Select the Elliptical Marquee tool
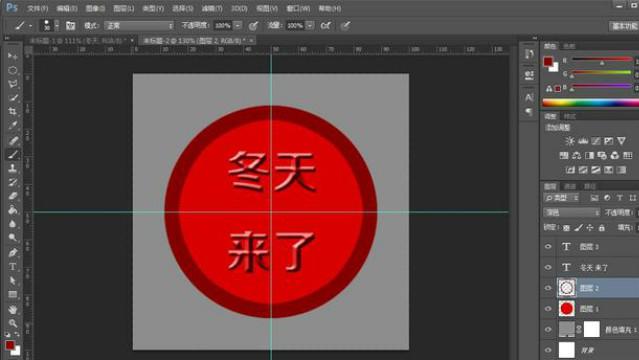639x360 pixels. (x=13, y=70)
